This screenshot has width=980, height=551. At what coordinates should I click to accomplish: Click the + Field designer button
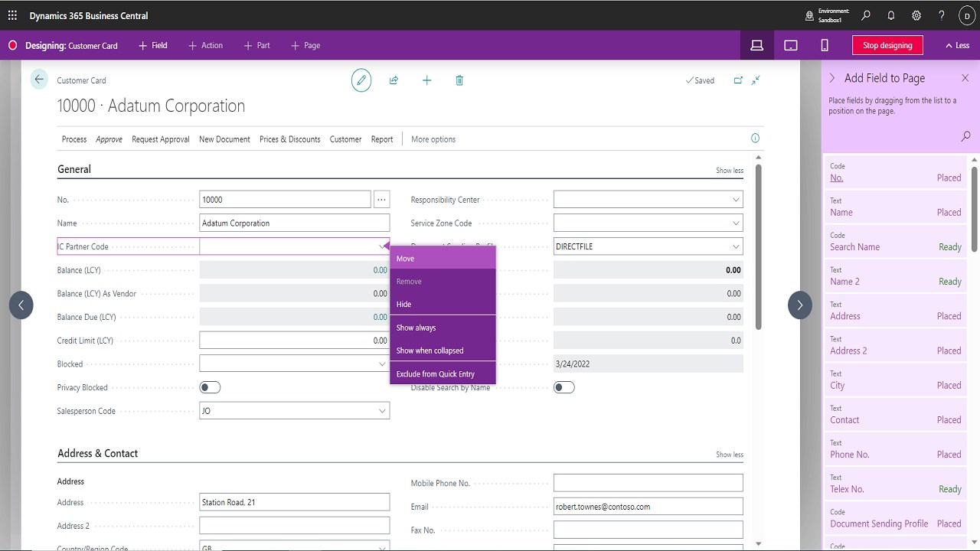coord(152,45)
